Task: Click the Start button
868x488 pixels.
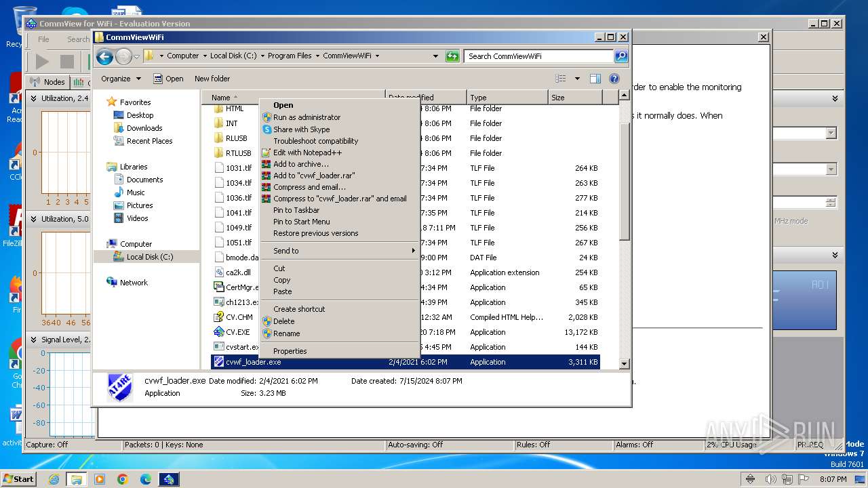Action: click(x=18, y=479)
